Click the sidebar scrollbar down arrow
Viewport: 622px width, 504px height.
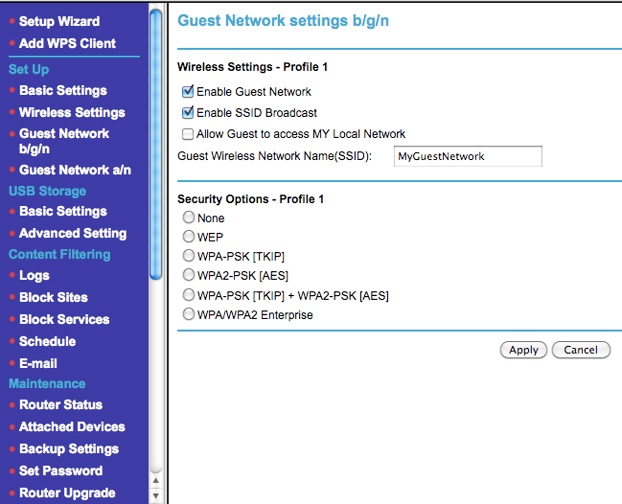[156, 496]
